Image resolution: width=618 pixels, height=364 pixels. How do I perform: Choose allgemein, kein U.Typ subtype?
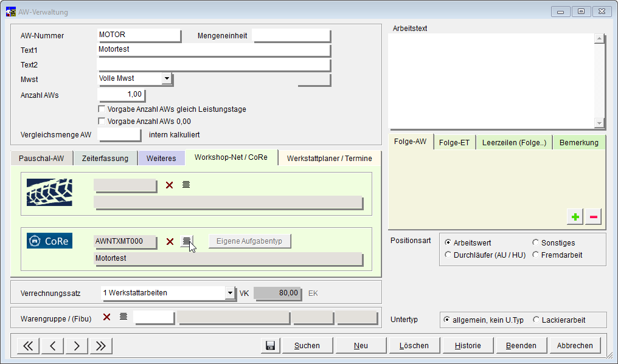point(446,320)
